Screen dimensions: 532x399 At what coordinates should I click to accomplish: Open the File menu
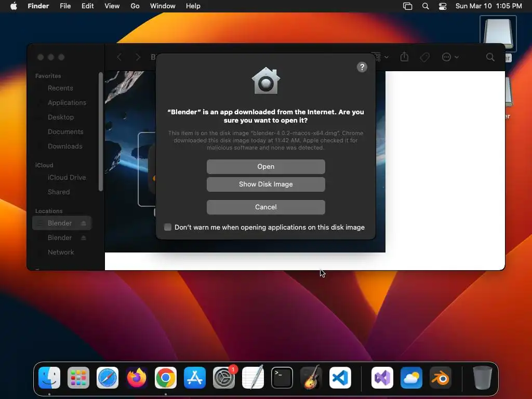click(65, 6)
